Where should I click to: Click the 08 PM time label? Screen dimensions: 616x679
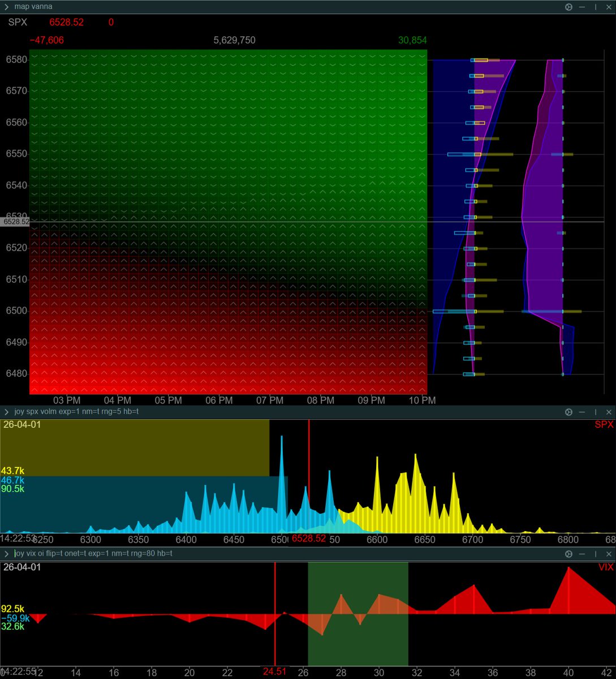tap(320, 400)
